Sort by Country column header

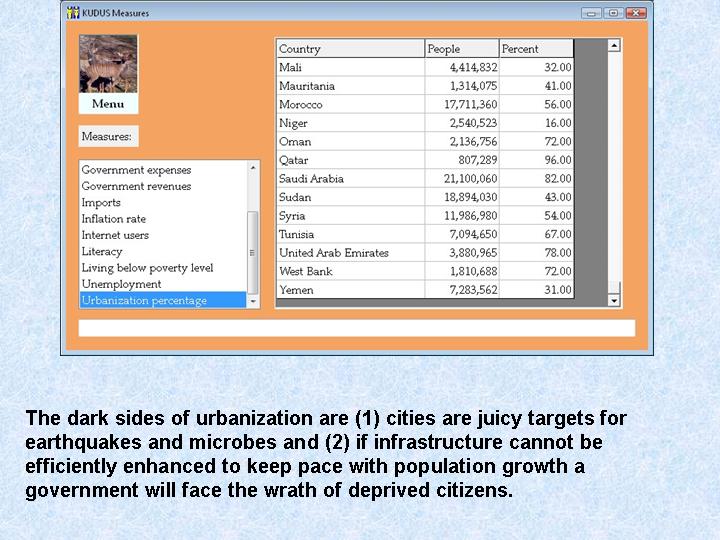349,49
